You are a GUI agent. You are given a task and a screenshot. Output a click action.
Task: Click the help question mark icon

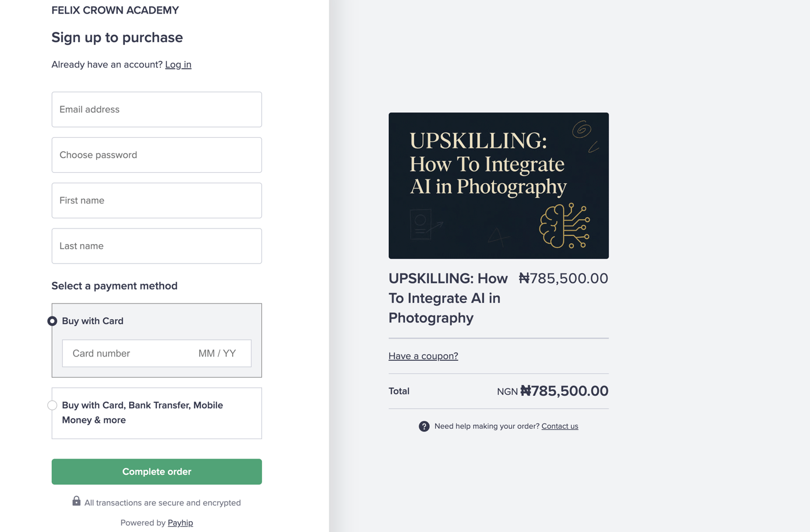pyautogui.click(x=424, y=426)
